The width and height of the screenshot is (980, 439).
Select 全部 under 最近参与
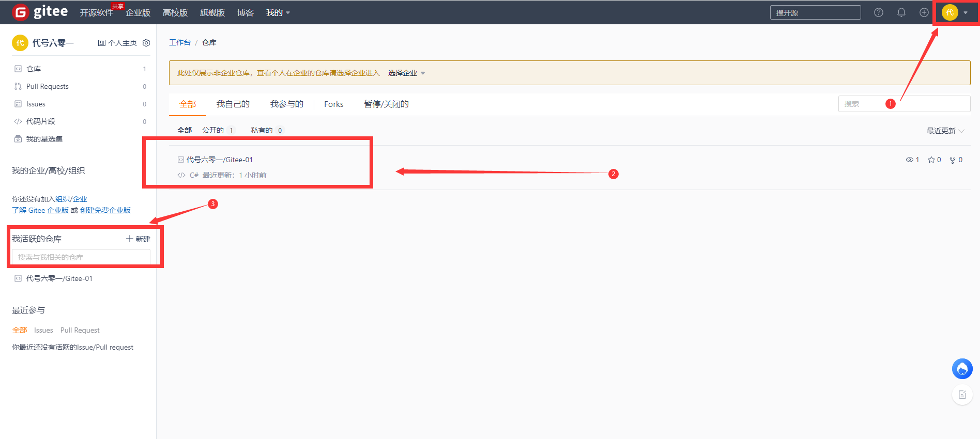click(20, 330)
